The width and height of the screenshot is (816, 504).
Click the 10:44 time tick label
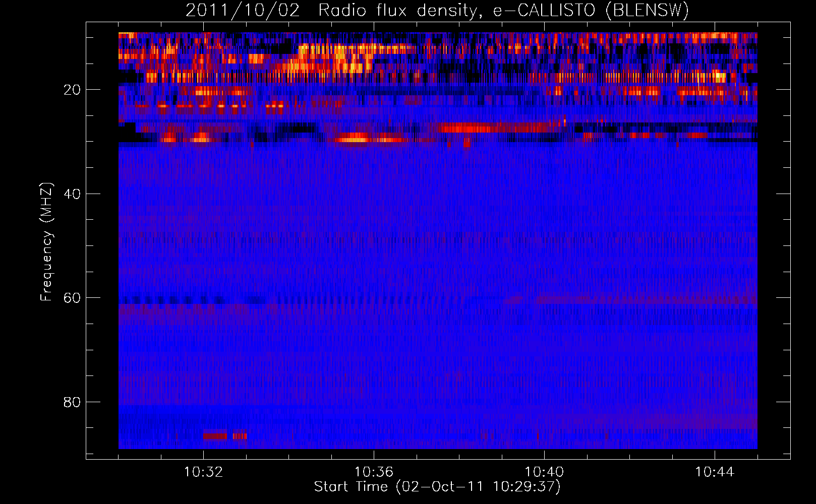click(x=715, y=472)
